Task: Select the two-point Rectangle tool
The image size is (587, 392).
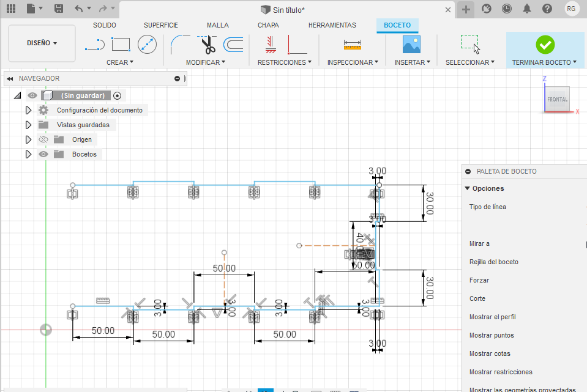Action: coord(121,45)
